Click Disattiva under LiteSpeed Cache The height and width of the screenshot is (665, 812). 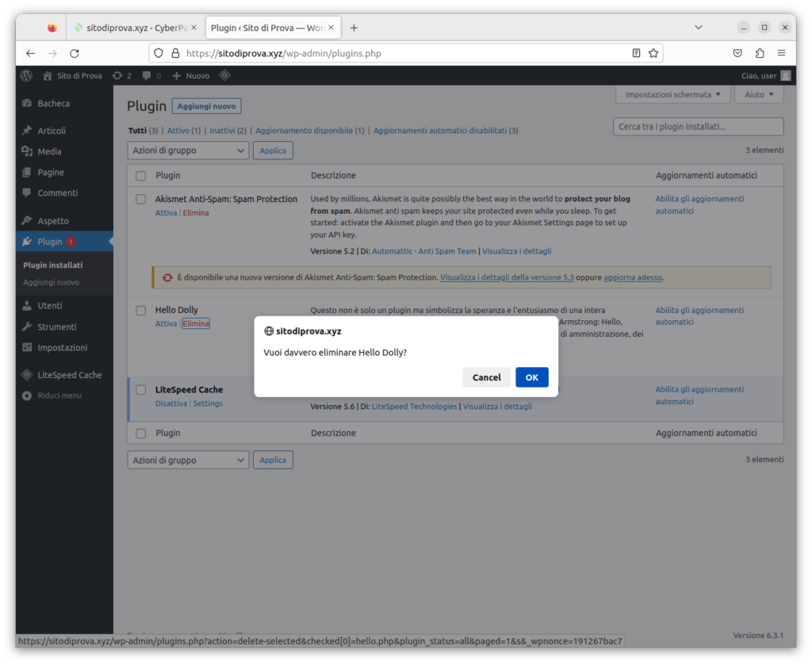click(171, 403)
